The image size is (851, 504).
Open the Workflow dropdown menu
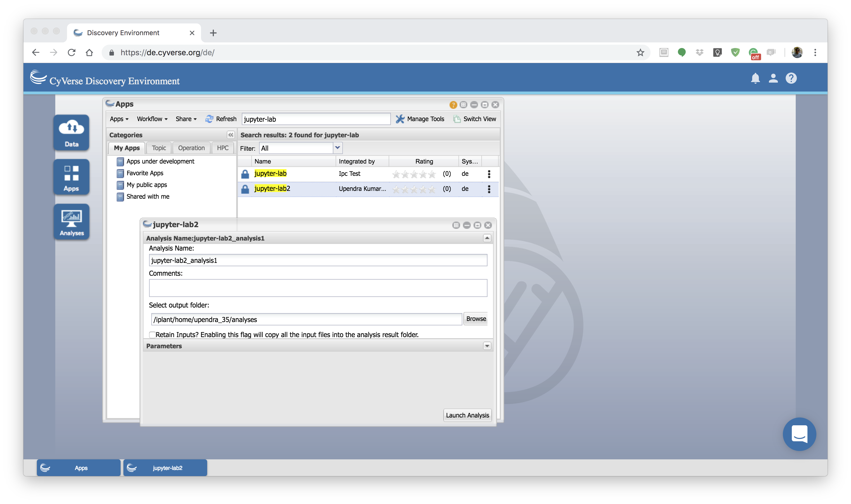152,119
